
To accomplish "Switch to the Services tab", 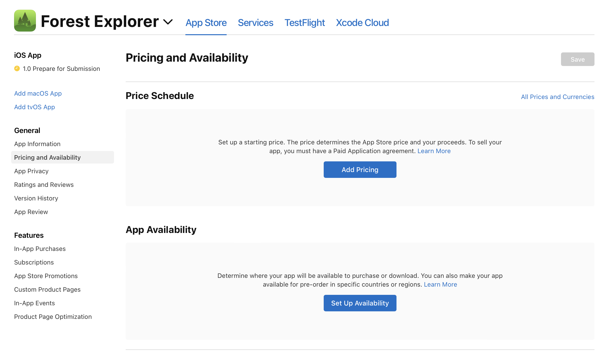I will [255, 23].
